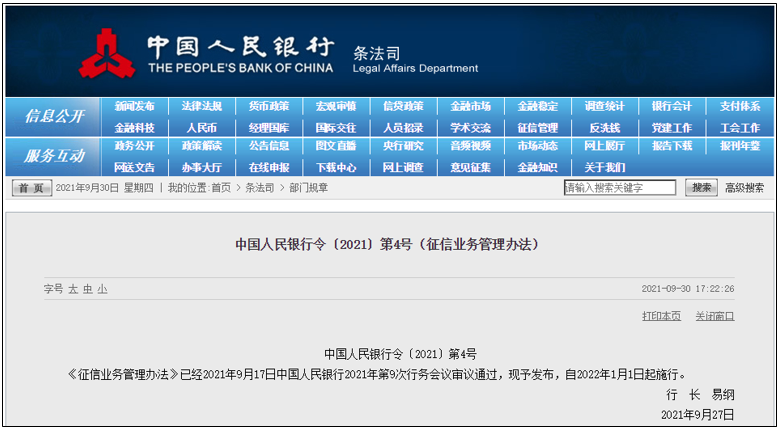Click the 打印本页 print link

tap(661, 316)
